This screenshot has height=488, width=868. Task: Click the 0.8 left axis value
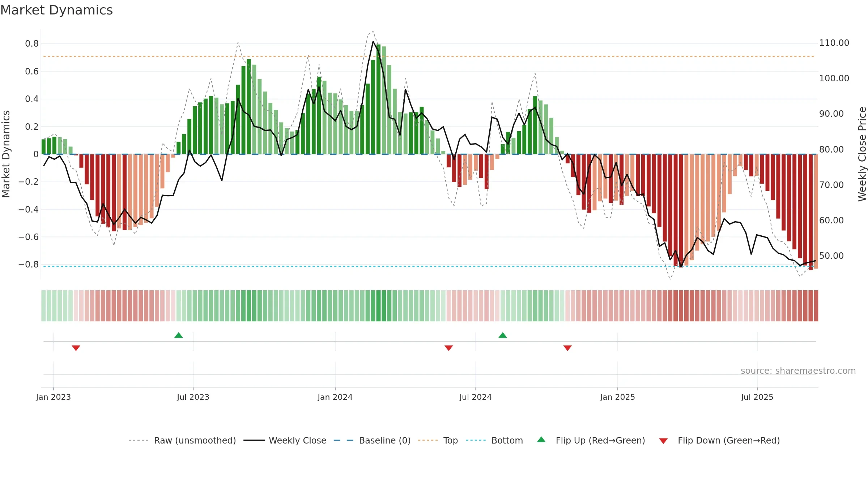click(x=32, y=44)
